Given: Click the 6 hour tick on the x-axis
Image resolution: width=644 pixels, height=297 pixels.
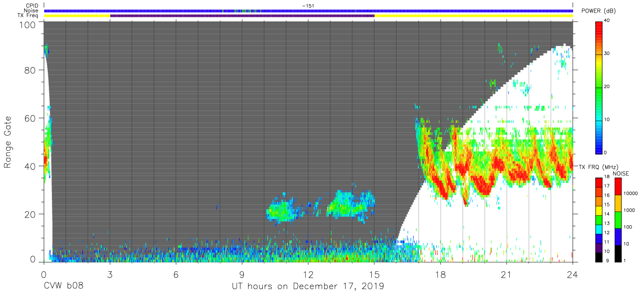Looking at the screenshot, I should click(176, 274).
